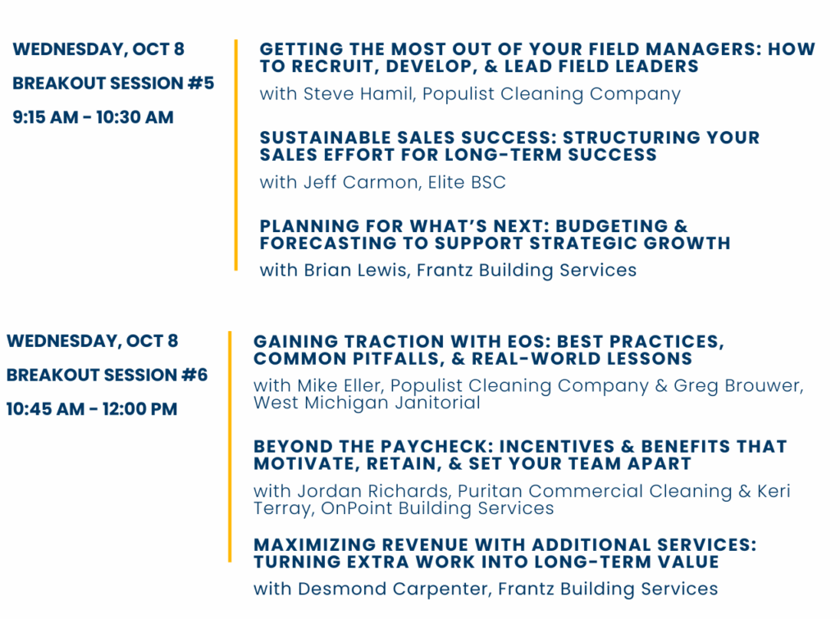This screenshot has height=619, width=840.
Task: Click the Wednesday, Oct 8 date above Session #5
Action: click(98, 50)
